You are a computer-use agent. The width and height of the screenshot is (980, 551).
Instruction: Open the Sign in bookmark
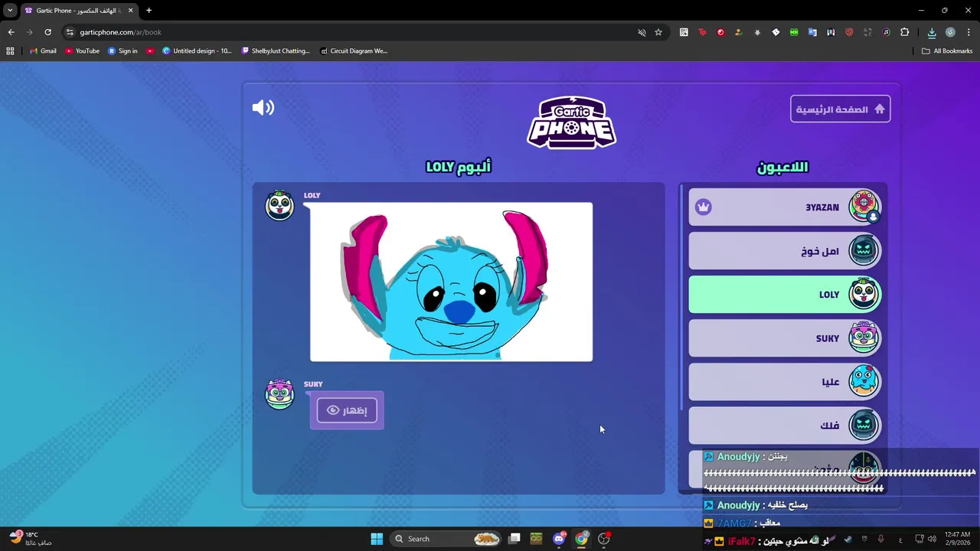122,51
